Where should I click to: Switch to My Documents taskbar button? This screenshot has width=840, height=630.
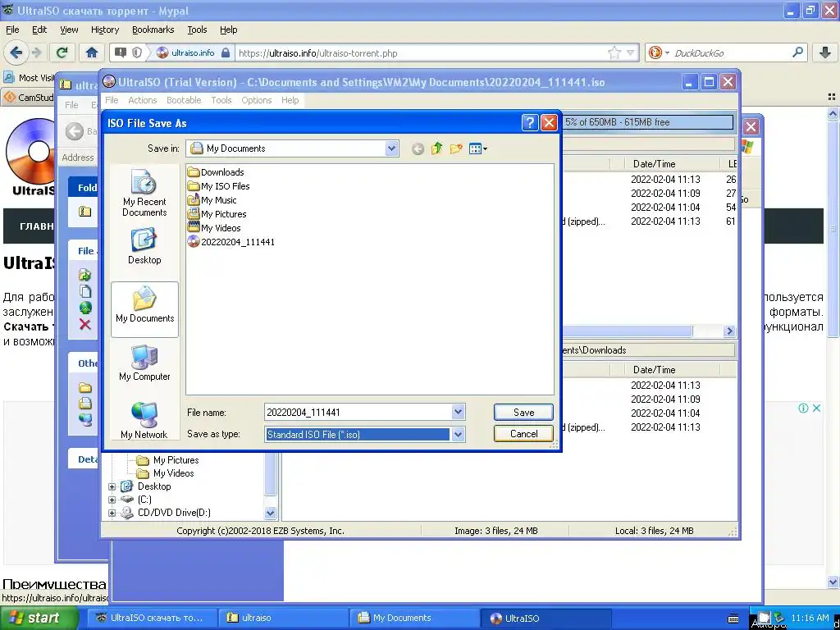[413, 618]
